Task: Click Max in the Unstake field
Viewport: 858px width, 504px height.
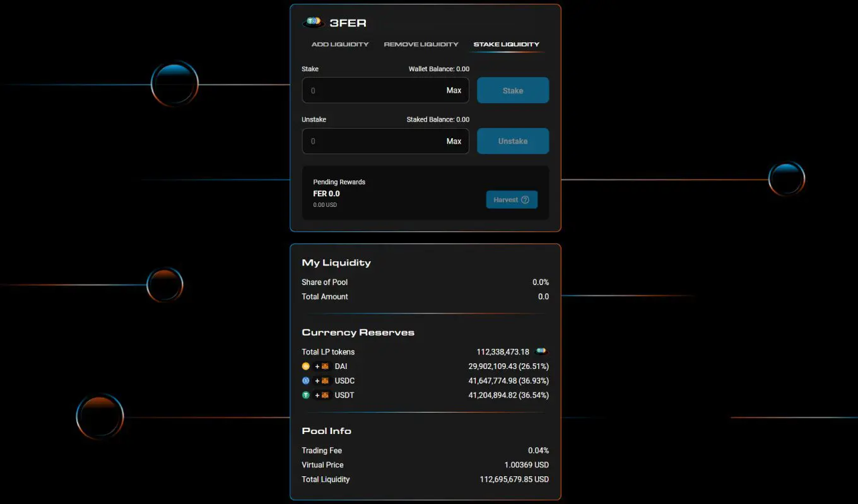Action: point(454,141)
